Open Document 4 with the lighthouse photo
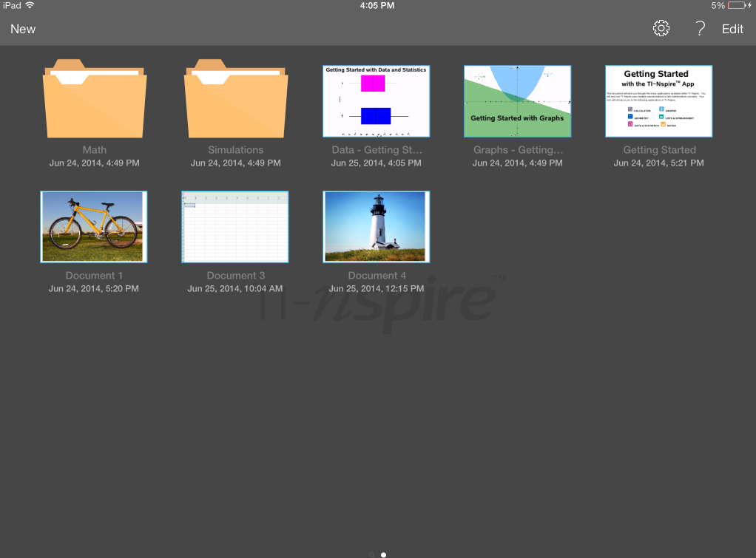This screenshot has height=558, width=756. (376, 226)
